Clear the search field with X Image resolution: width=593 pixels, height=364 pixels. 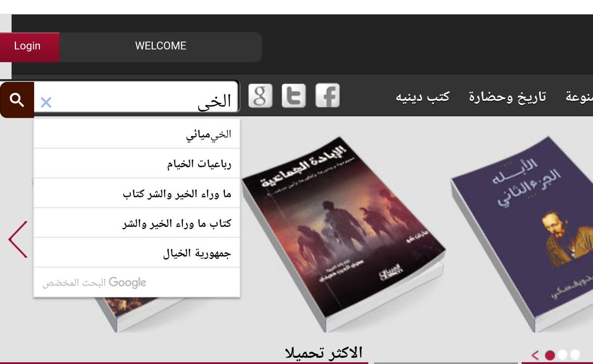pos(45,102)
